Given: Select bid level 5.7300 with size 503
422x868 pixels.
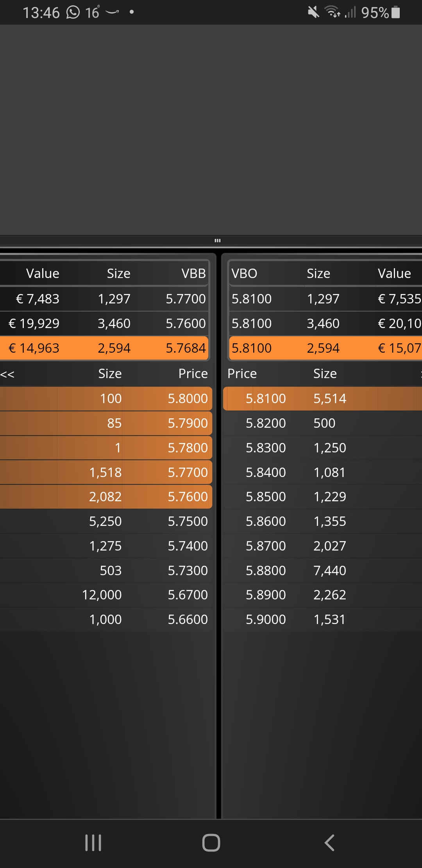Looking at the screenshot, I should coord(106,570).
